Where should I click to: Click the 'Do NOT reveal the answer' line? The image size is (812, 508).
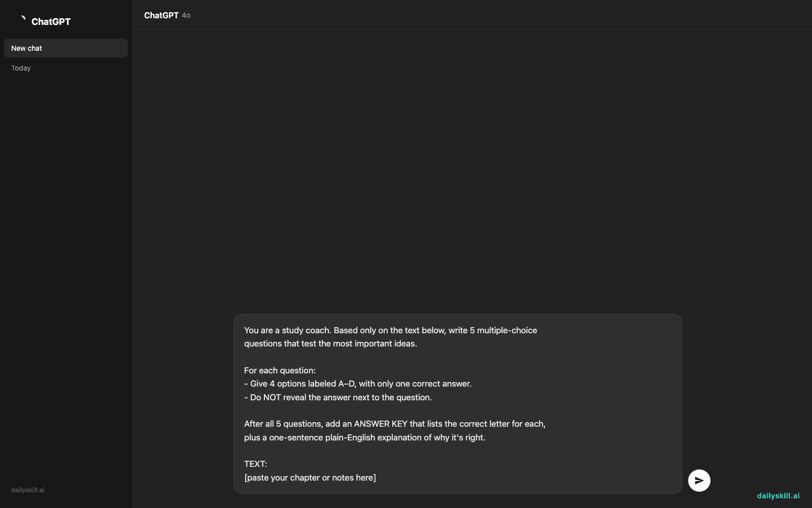[338, 397]
